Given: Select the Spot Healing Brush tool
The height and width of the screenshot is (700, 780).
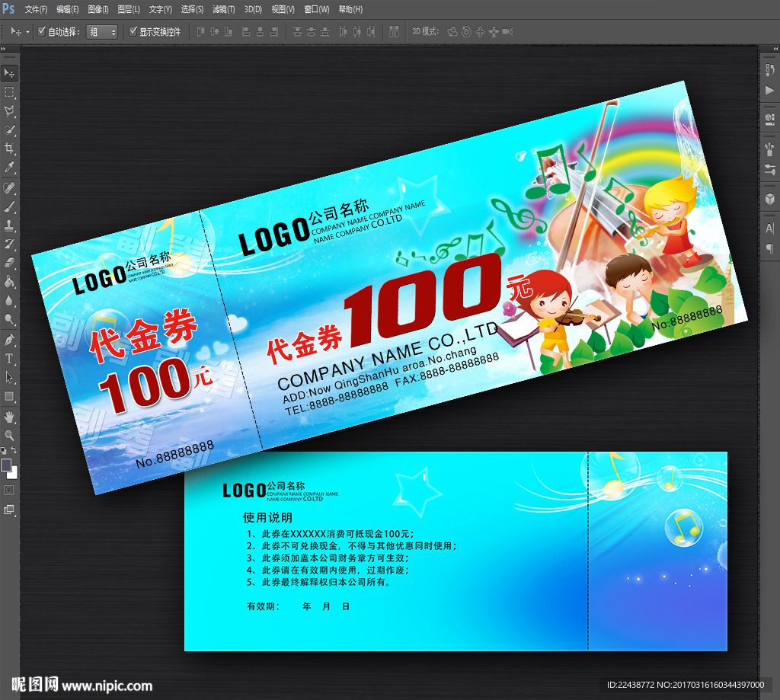Looking at the screenshot, I should [9, 187].
